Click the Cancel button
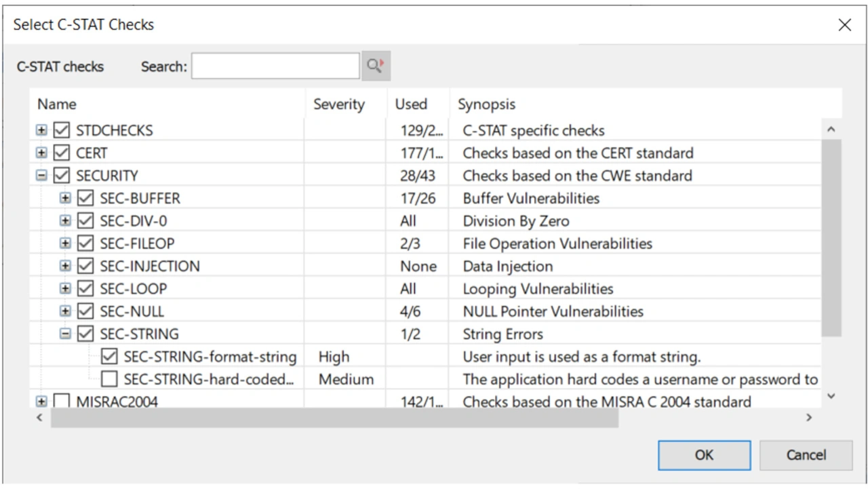Image resolution: width=868 pixels, height=489 pixels. pyautogui.click(x=806, y=455)
